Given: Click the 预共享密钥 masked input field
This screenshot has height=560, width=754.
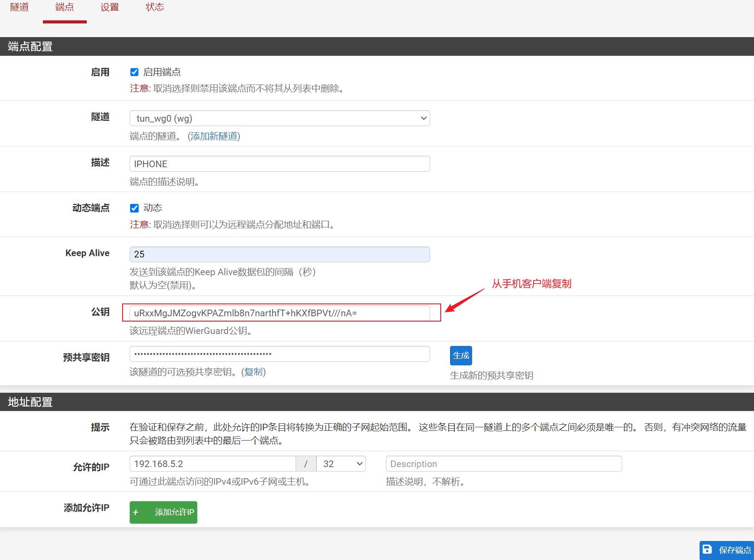Looking at the screenshot, I should (x=279, y=354).
